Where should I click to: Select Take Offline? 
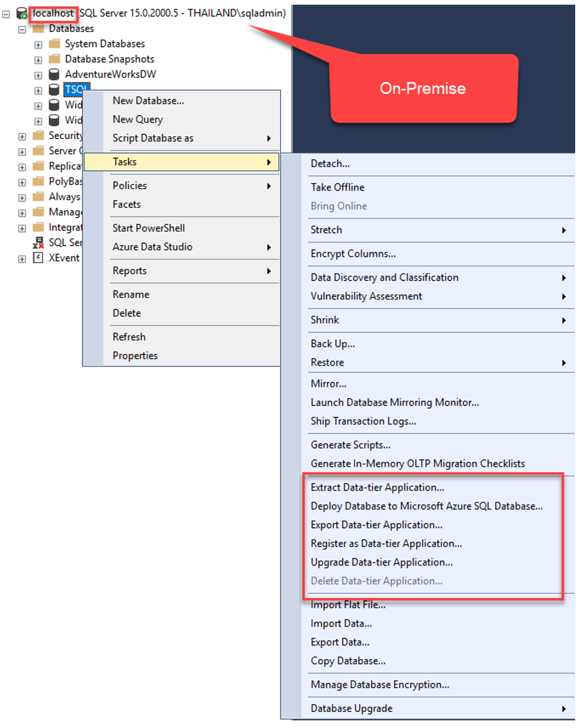(x=428, y=187)
